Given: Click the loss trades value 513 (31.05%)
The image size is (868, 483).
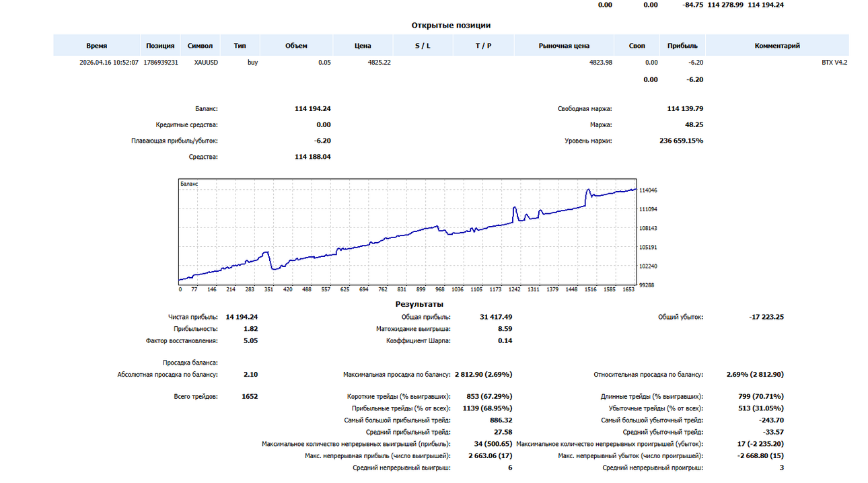Looking at the screenshot, I should tap(760, 408).
